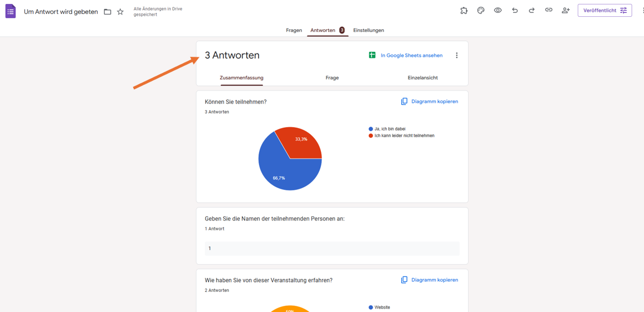Copy the 'Können Sie teilnehmen?' chart

click(x=429, y=101)
